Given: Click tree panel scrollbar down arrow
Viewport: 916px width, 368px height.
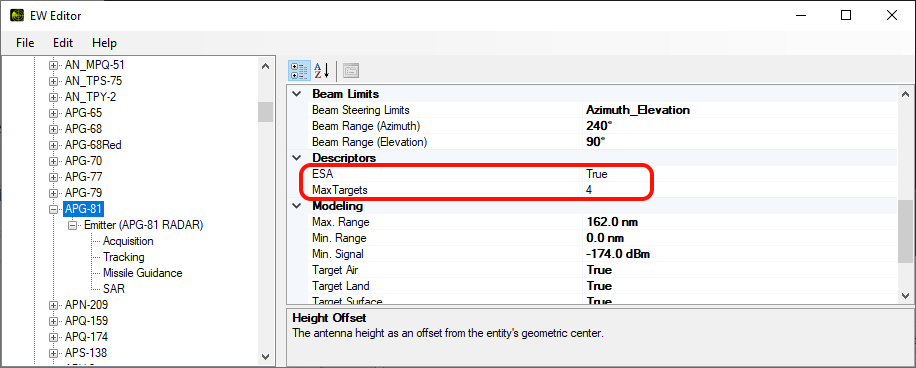Looking at the screenshot, I should tap(266, 356).
